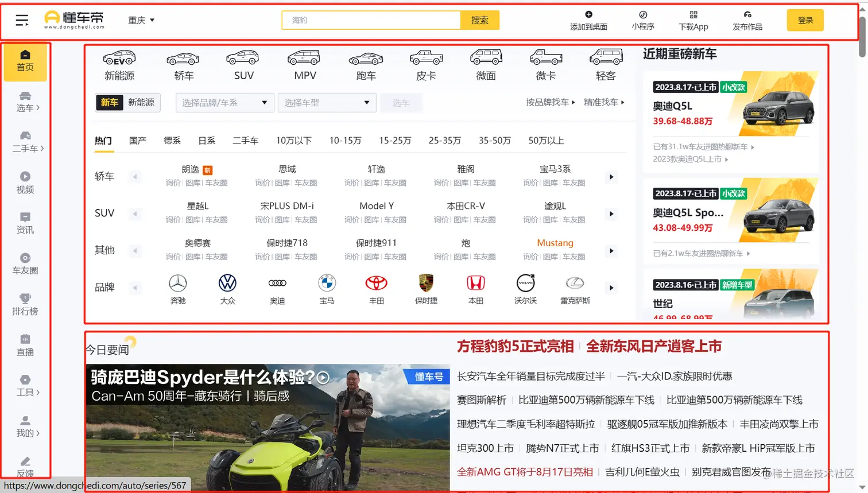
Task: Open the city dropdown showing 重庆
Action: pyautogui.click(x=141, y=20)
